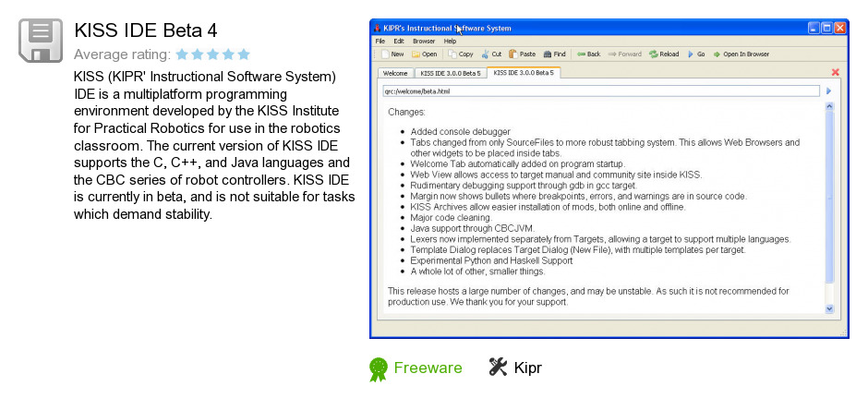The height and width of the screenshot is (410, 868).
Task: Select the first KISS IDE 3.0.0 Beta 5 tab
Action: [x=450, y=73]
